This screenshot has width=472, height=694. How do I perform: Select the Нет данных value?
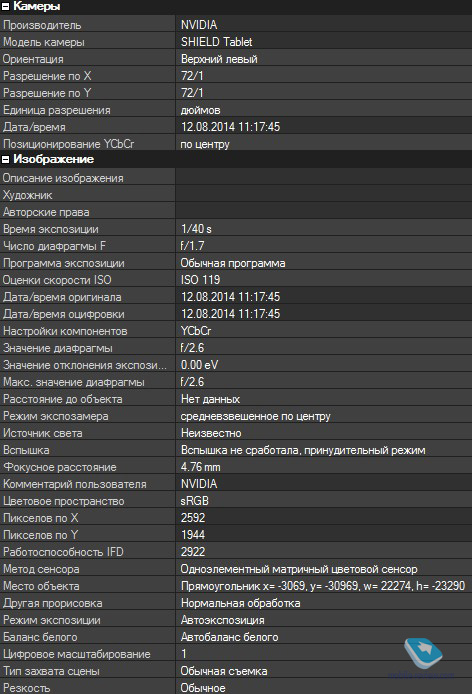click(210, 399)
